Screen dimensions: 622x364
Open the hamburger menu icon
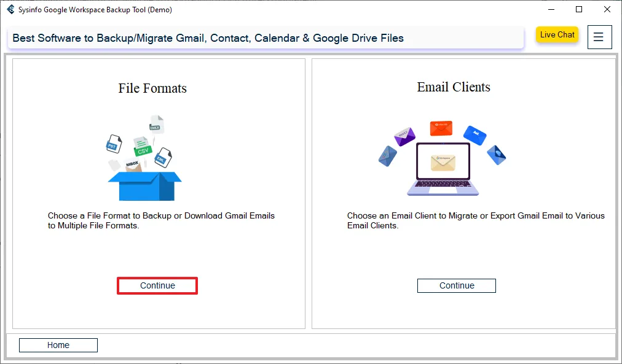[599, 37]
